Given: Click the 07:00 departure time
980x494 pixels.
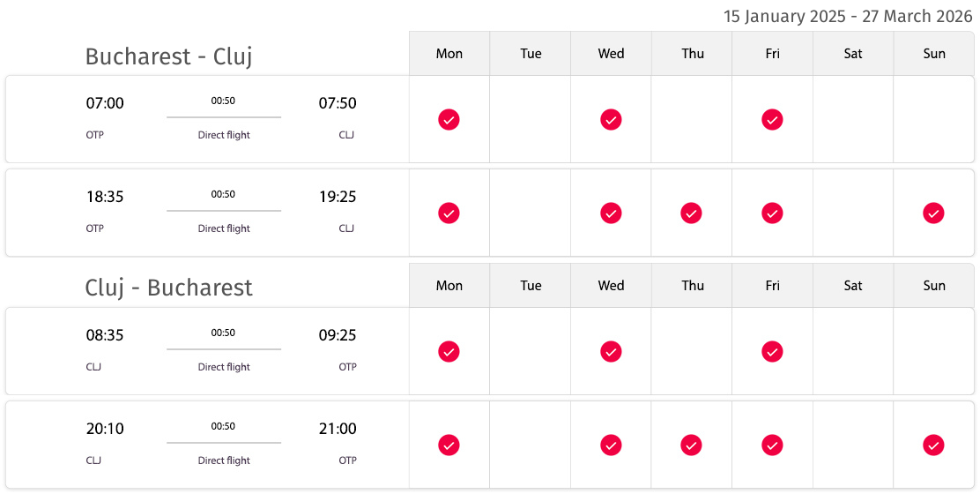Looking at the screenshot, I should pyautogui.click(x=105, y=103).
